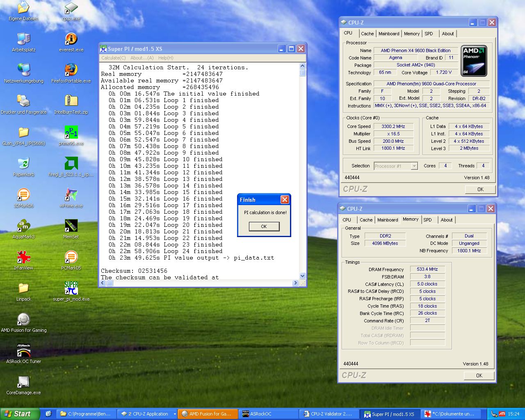Switch to CPU-Z Validator taskbar button
525x420 pixels.
tap(329, 414)
